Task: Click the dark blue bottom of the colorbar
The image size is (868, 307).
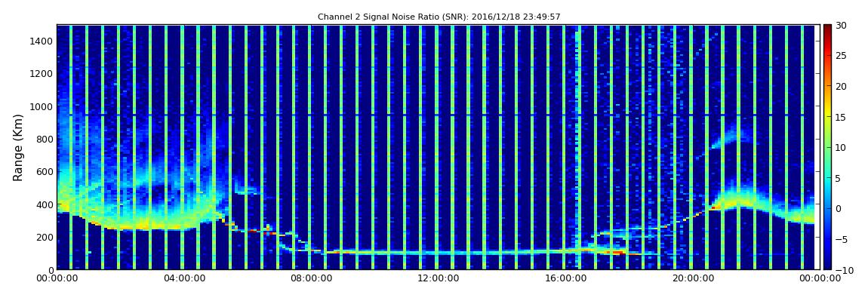Action: (x=827, y=265)
